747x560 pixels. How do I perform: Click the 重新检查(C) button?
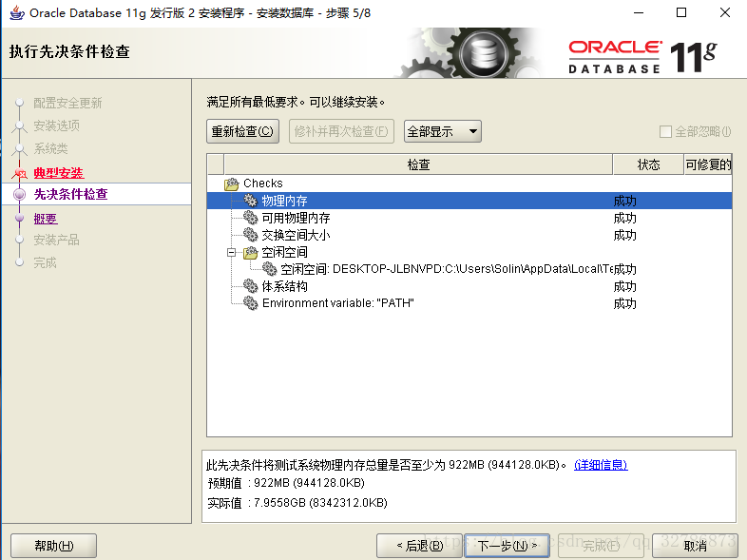point(242,131)
